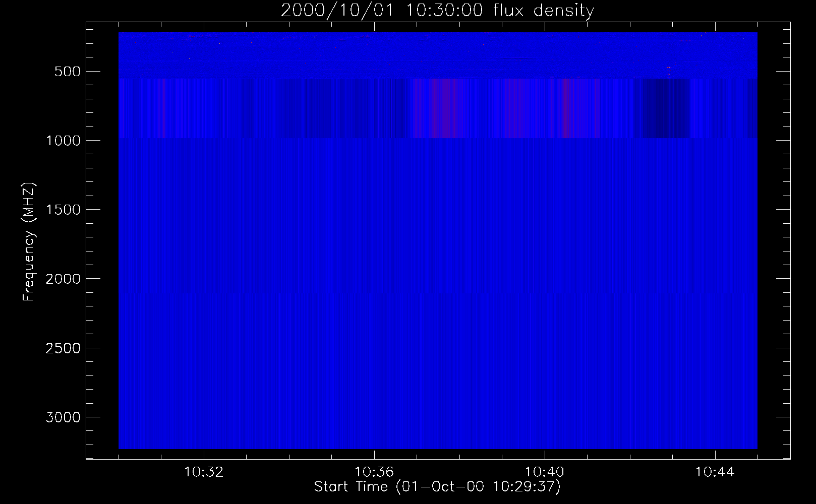
Task: Click the 'Frequency (MHZ)' axis label
Action: tap(29, 242)
